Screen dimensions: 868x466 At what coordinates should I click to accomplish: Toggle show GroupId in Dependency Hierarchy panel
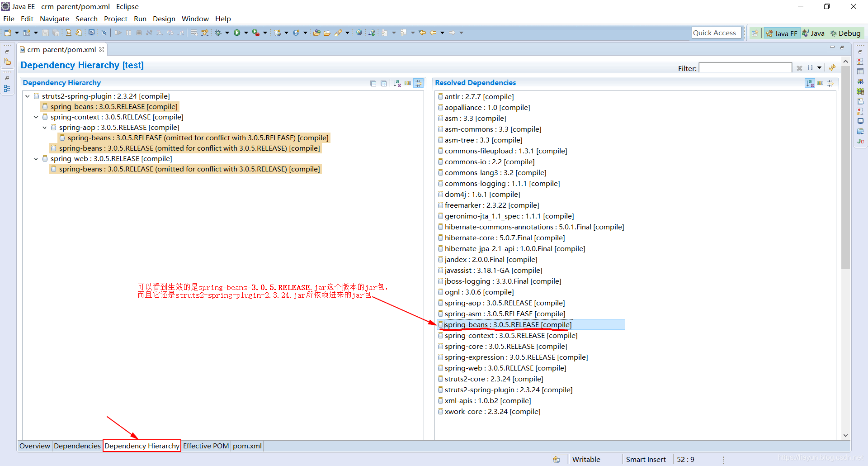[408, 83]
